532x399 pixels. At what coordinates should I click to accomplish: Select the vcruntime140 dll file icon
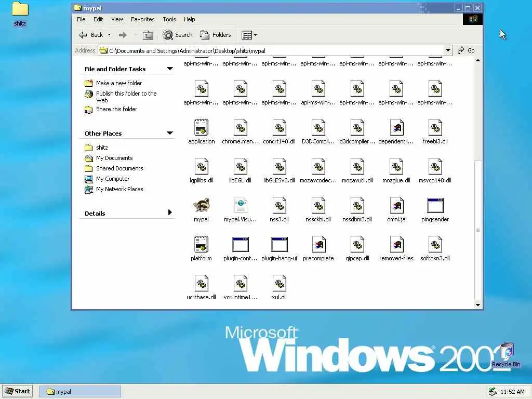point(240,283)
